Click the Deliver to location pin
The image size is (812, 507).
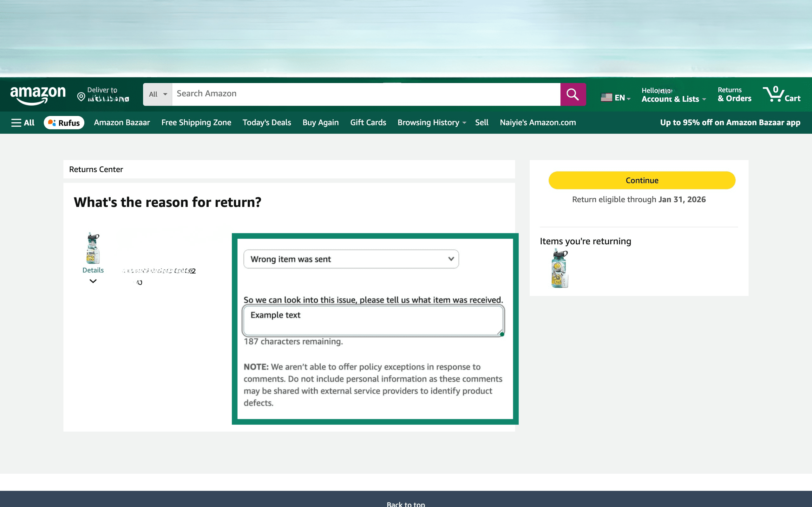(81, 96)
